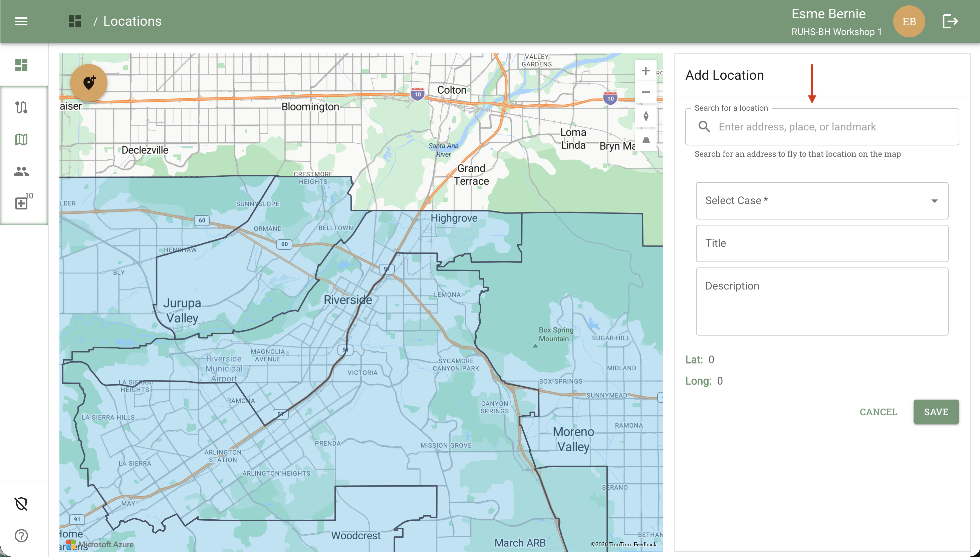This screenshot has height=557, width=980.
Task: Click the add location pin button
Action: click(89, 83)
